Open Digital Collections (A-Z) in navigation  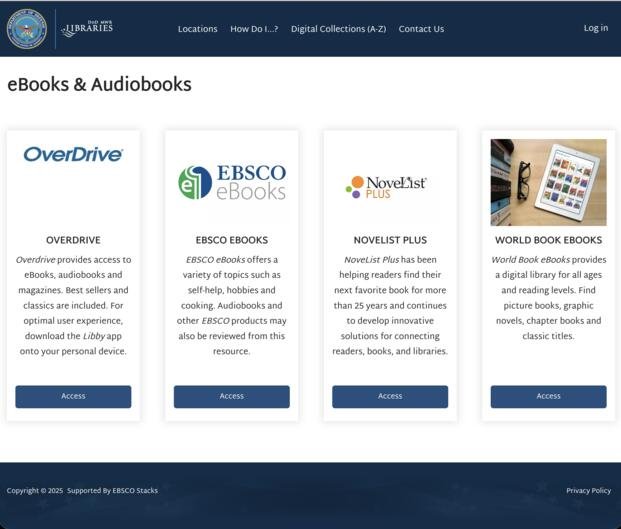338,29
